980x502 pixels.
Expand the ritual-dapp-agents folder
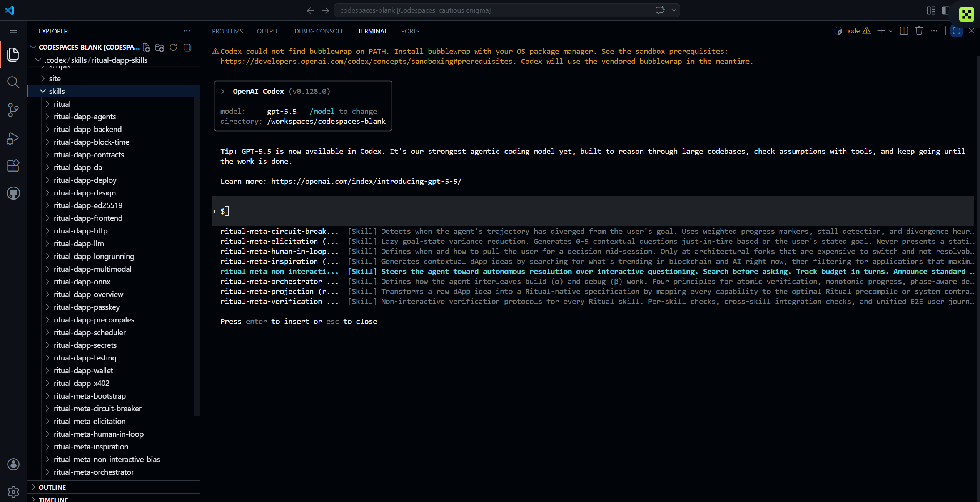pos(114,117)
